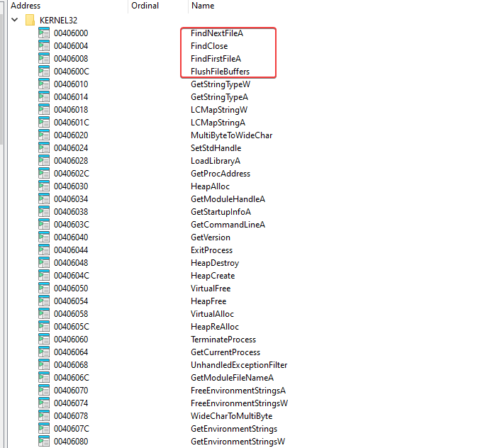Viewport: 502px width, 448px height.
Task: Select the GetModuleHandleA import name
Action: click(228, 199)
